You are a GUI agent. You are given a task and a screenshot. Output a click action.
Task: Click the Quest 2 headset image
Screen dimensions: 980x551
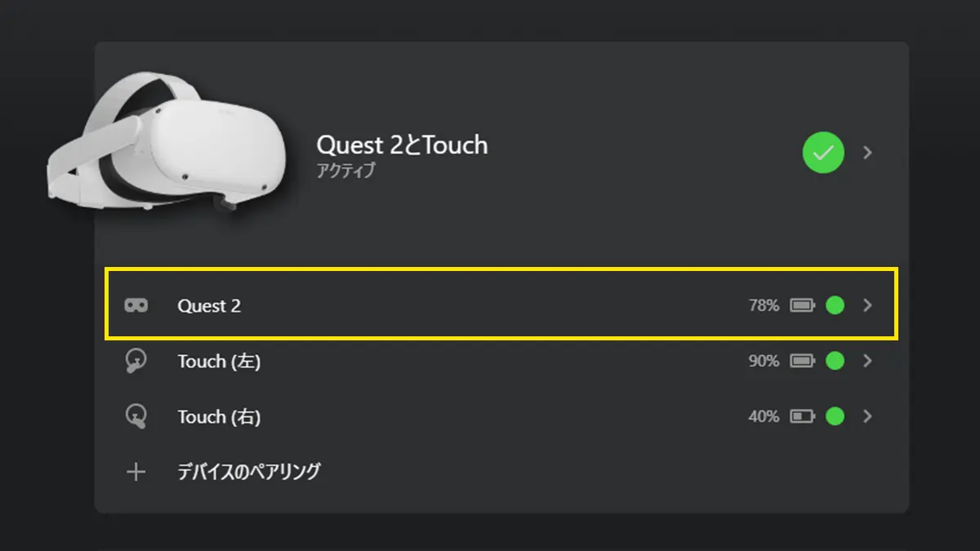pyautogui.click(x=167, y=145)
